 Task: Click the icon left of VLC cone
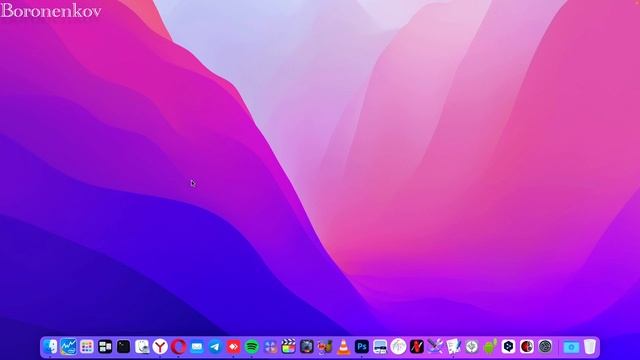point(325,347)
